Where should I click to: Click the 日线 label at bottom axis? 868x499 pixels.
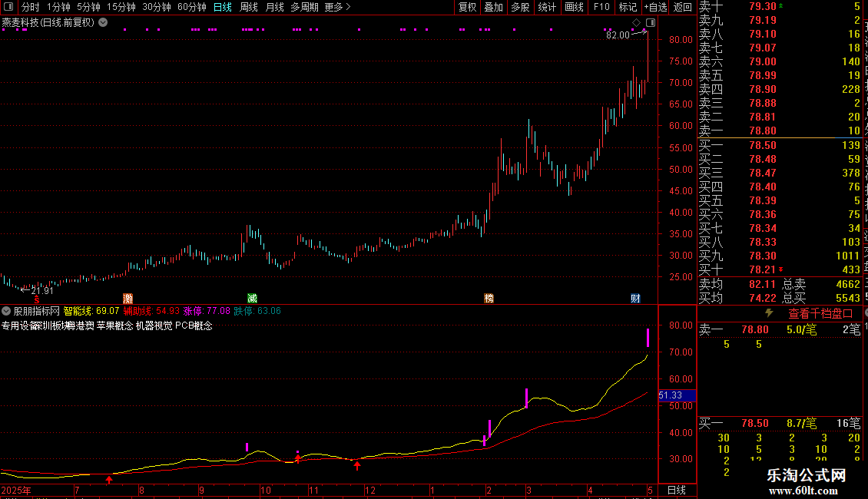point(677,490)
